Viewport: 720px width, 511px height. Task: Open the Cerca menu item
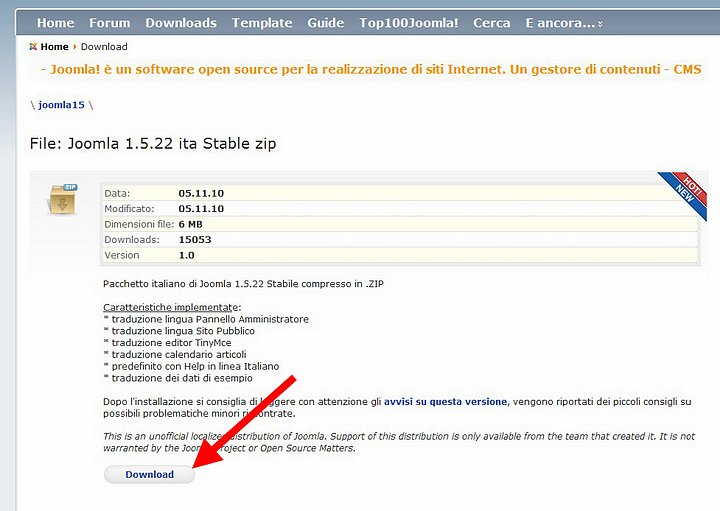[x=492, y=23]
